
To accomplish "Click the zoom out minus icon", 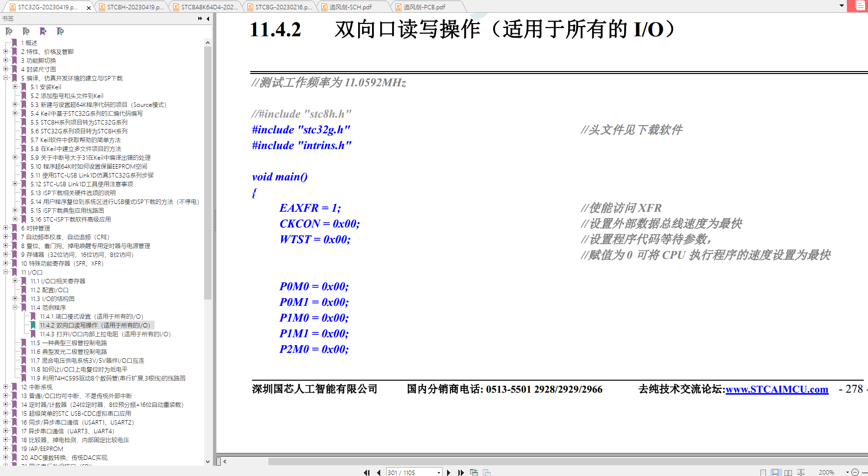I will [855, 473].
